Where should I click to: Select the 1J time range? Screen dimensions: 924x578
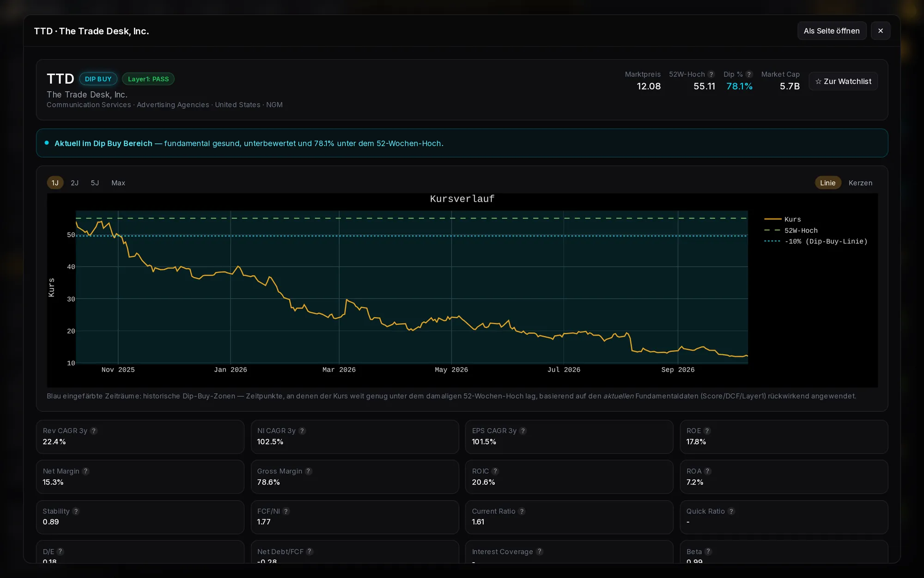pos(55,183)
